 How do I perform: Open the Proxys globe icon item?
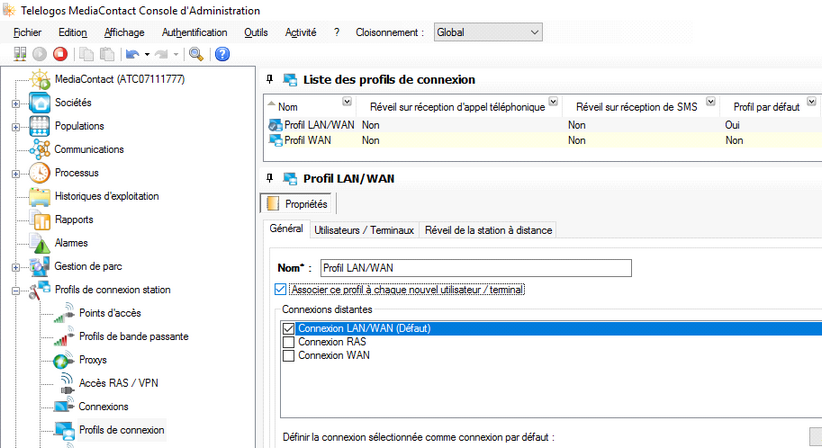coord(63,360)
